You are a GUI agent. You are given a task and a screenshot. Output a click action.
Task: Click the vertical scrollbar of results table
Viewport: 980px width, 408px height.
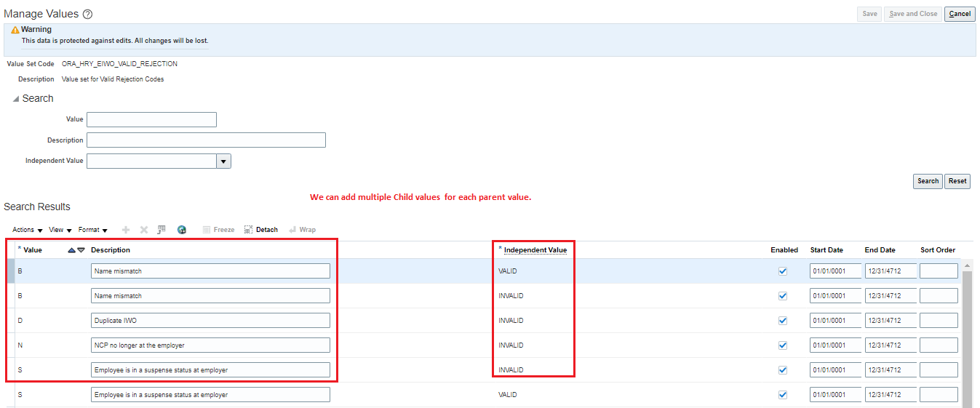[x=968, y=335]
